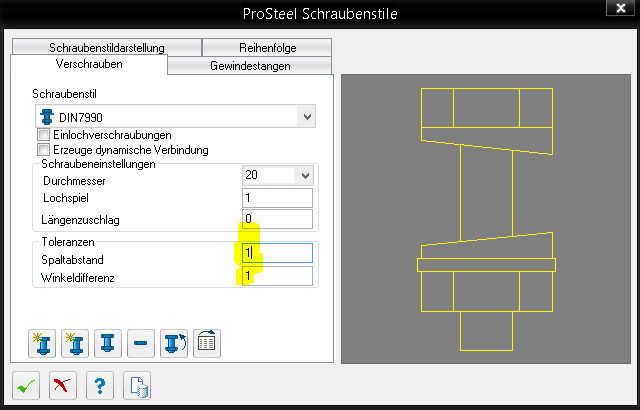640x410 pixels.
Task: Click the Schraubenstil label
Action: tap(64, 94)
